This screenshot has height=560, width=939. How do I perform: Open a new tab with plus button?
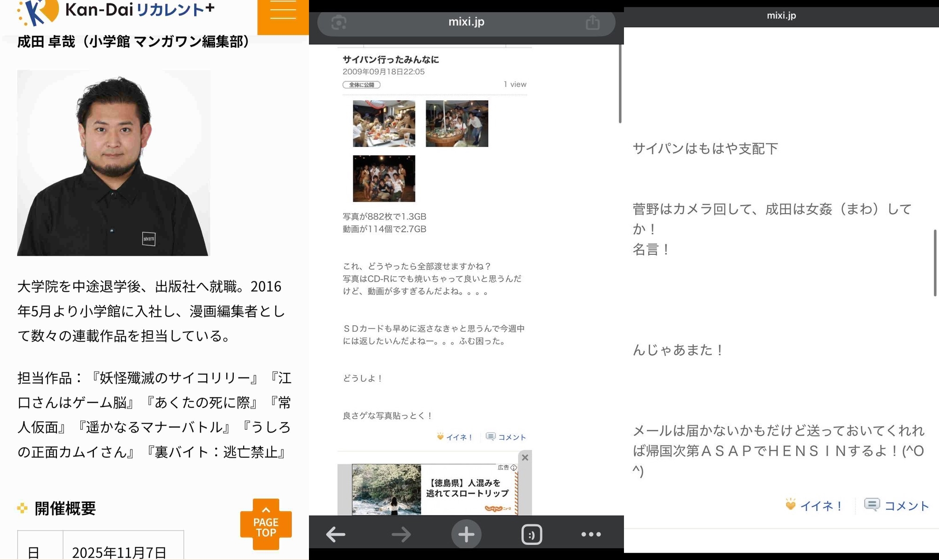tap(466, 534)
